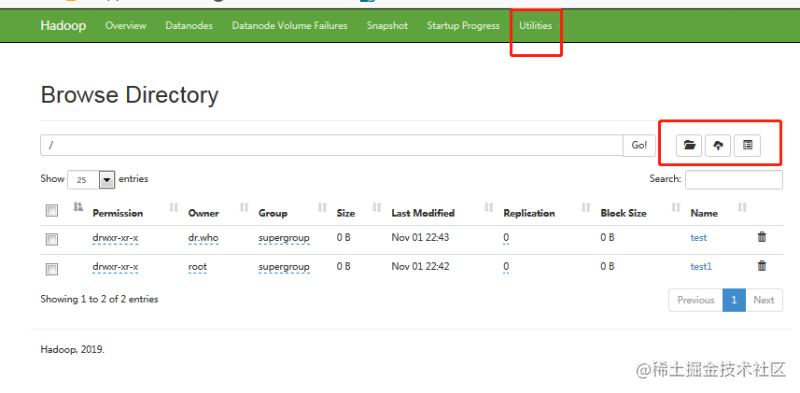Screen dimensions: 800x393
Task: Sort by Owner column arrows
Action: tap(244, 207)
